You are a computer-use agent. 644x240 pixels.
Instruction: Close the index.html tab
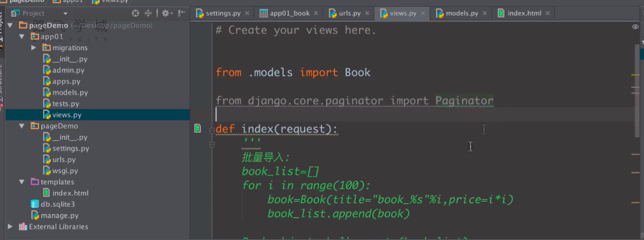(x=548, y=13)
